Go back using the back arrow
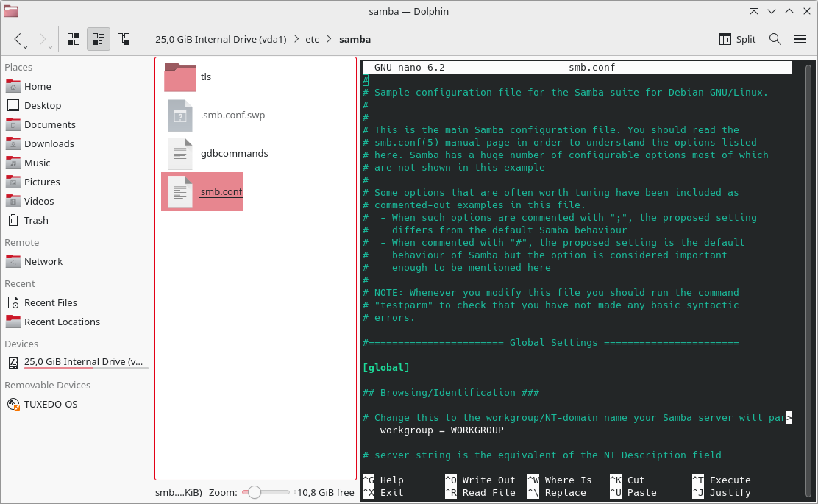818x504 pixels. [18, 39]
